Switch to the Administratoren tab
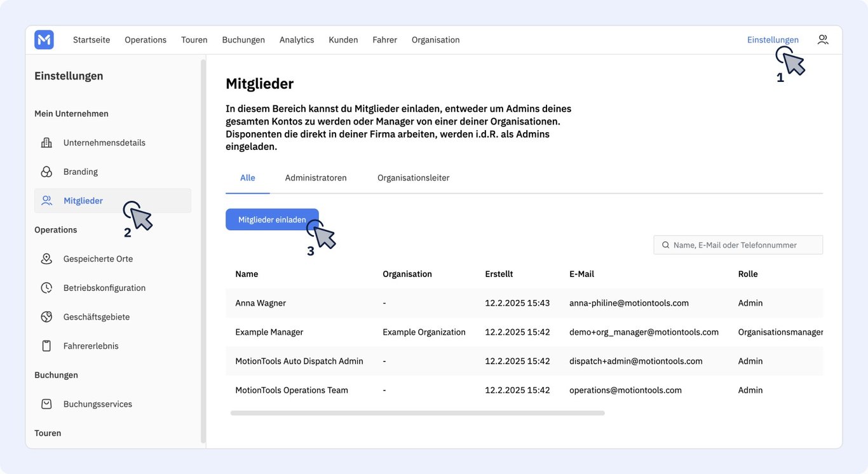 316,178
